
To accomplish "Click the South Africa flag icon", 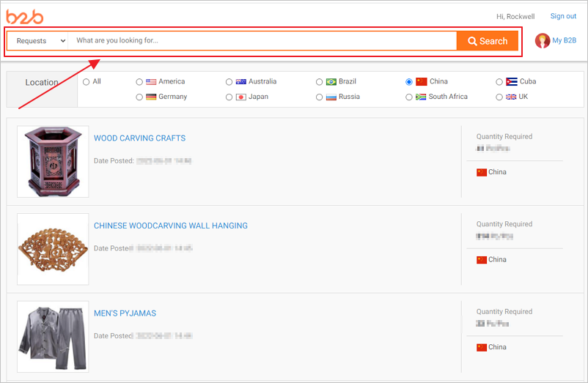I will coord(421,97).
